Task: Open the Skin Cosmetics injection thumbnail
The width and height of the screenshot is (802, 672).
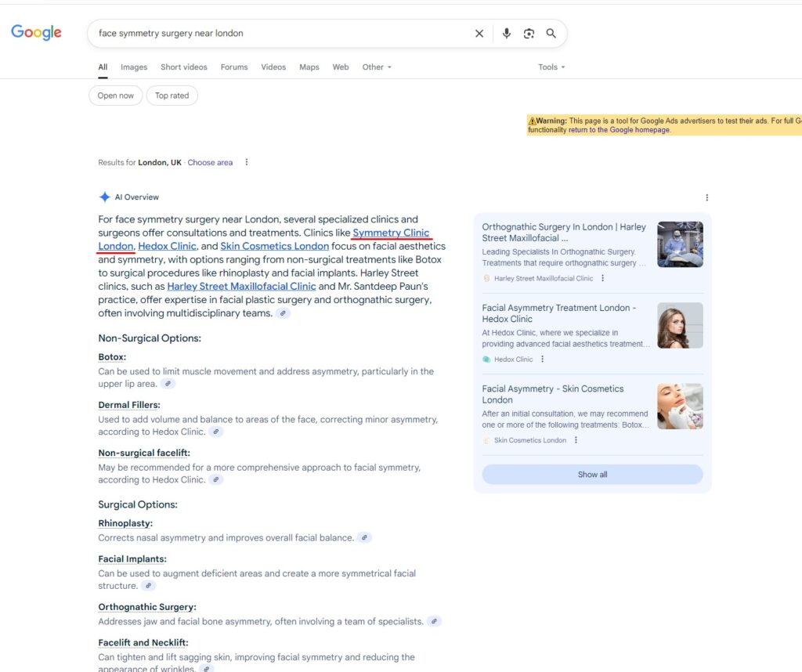Action: coord(680,406)
